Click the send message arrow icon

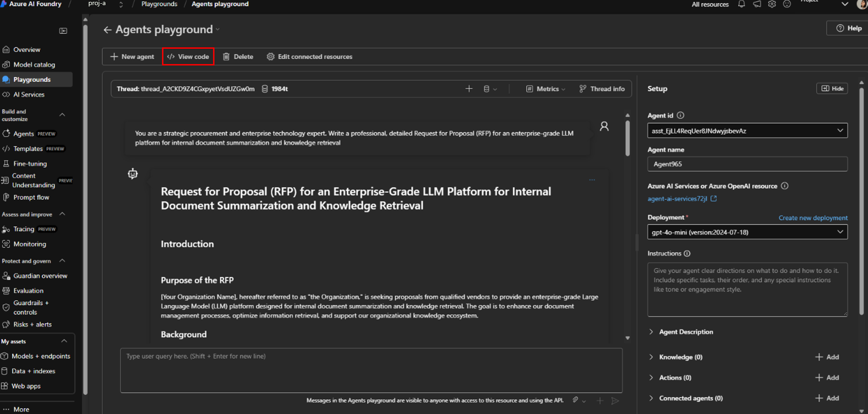pos(615,401)
